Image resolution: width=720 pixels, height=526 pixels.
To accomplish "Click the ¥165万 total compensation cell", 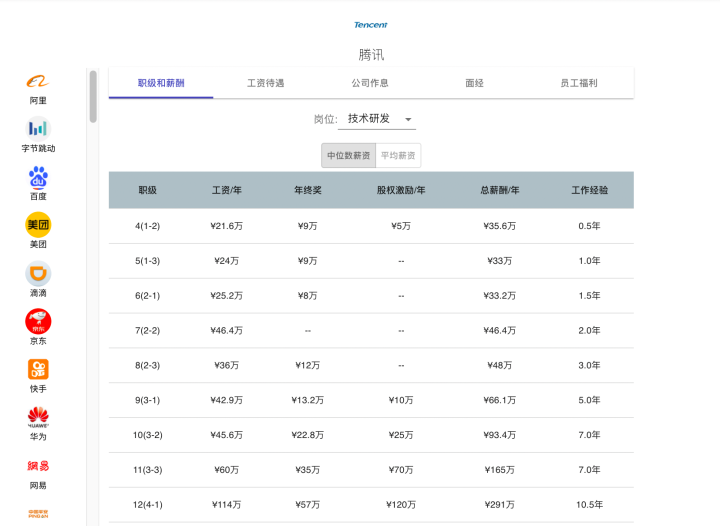I will (x=500, y=470).
